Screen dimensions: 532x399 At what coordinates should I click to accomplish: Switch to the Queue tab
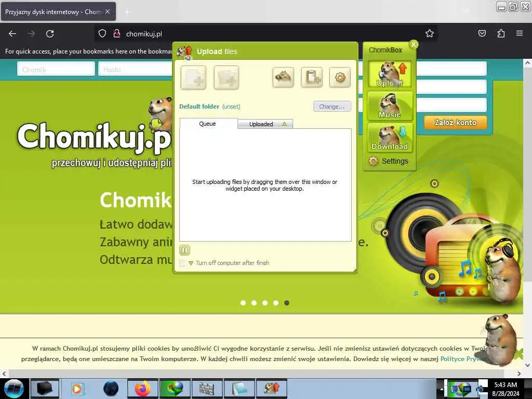point(208,124)
